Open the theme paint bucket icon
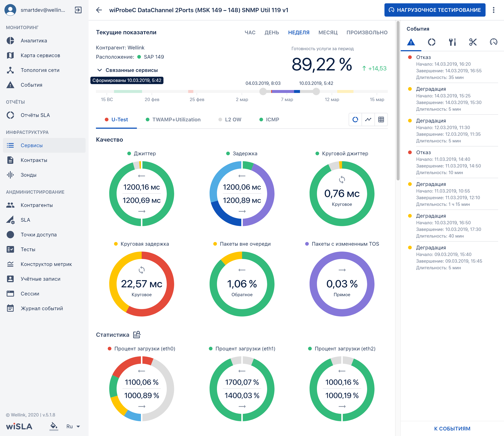The width and height of the screenshot is (504, 436). pos(54,426)
